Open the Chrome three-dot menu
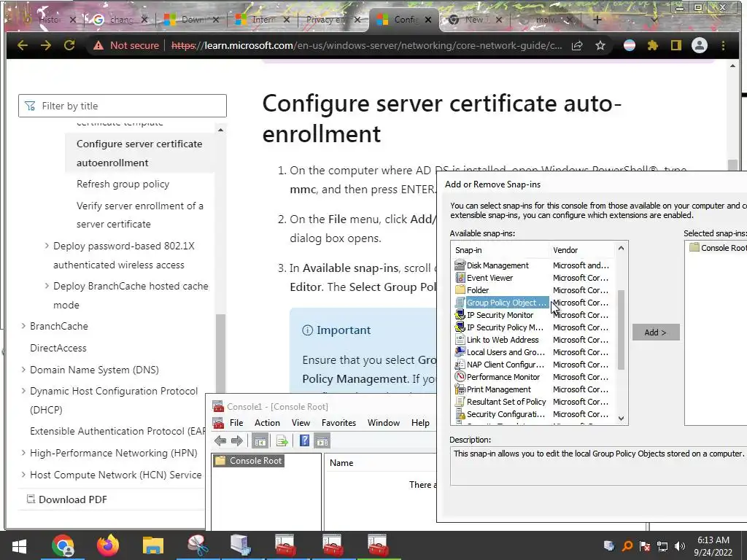 [x=723, y=45]
